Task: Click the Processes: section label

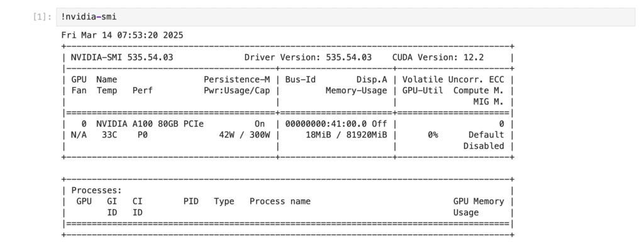Action: tap(96, 190)
